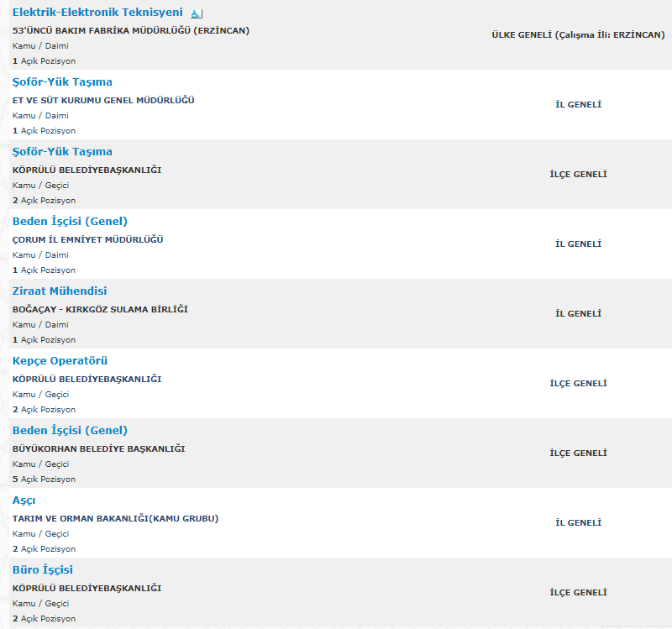The width and height of the screenshot is (672, 629).
Task: Click İl Geneli label of Aşçı row
Action: click(578, 522)
